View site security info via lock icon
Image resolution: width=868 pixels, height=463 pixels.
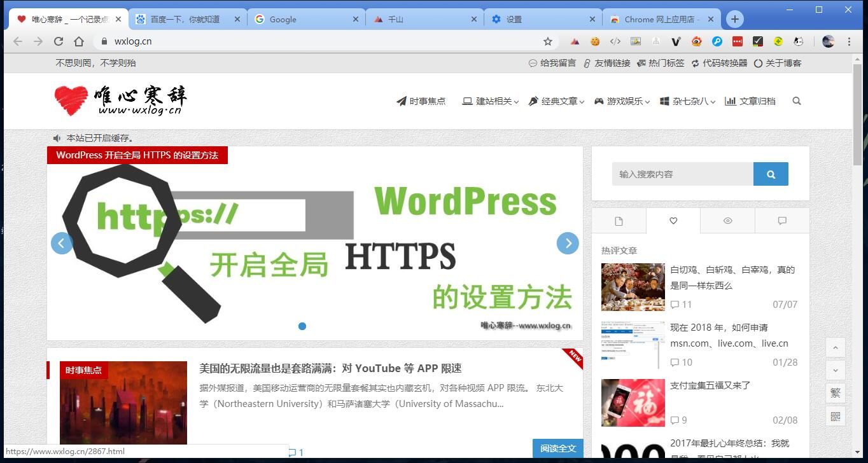pos(104,41)
